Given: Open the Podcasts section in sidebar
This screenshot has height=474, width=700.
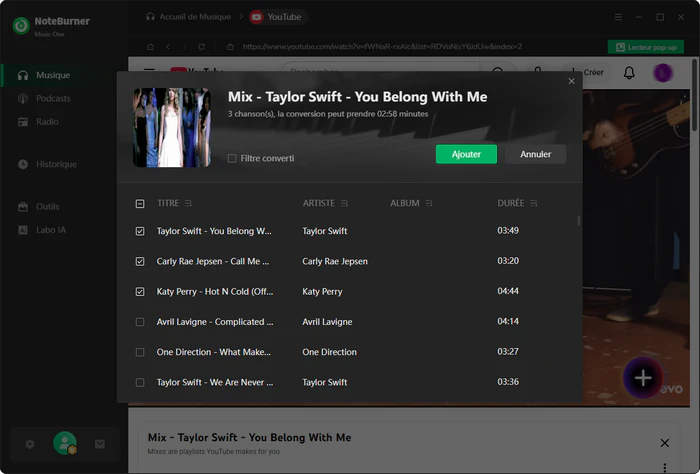Looking at the screenshot, I should 53,98.
